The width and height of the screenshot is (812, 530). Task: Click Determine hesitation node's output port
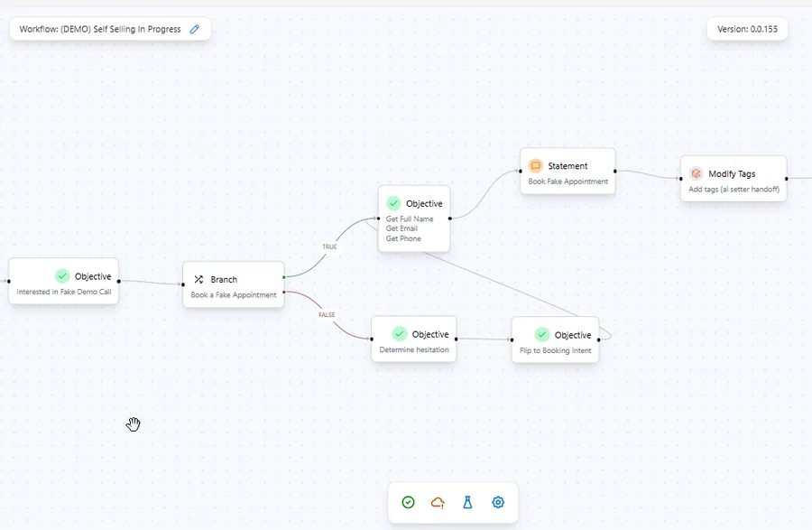pyautogui.click(x=457, y=339)
